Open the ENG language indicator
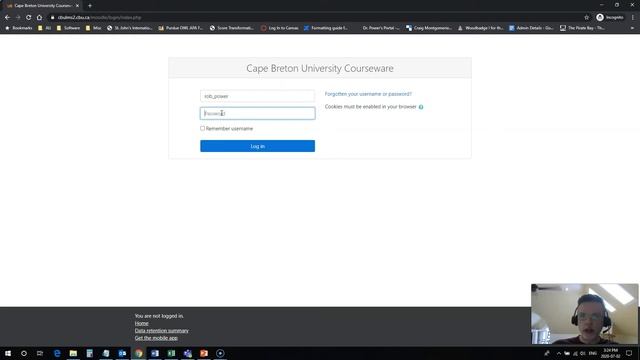Viewport: 640px width, 360px height. (x=593, y=353)
